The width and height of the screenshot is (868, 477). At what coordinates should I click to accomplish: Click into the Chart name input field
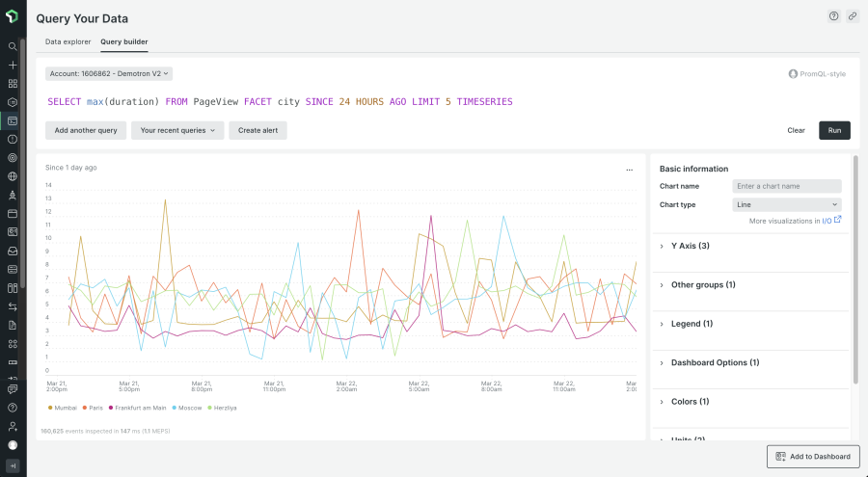[786, 186]
